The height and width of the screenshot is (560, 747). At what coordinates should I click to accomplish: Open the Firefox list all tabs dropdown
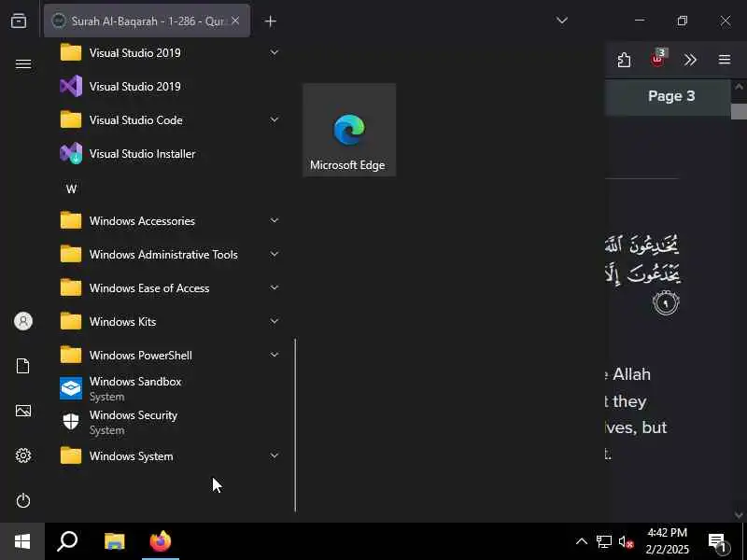pos(562,21)
